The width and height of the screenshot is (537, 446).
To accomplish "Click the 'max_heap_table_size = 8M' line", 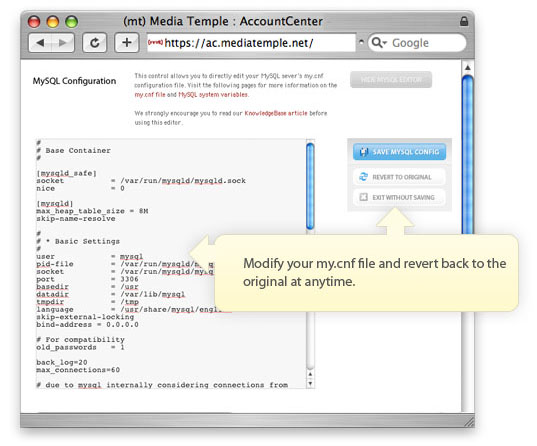I will (92, 211).
